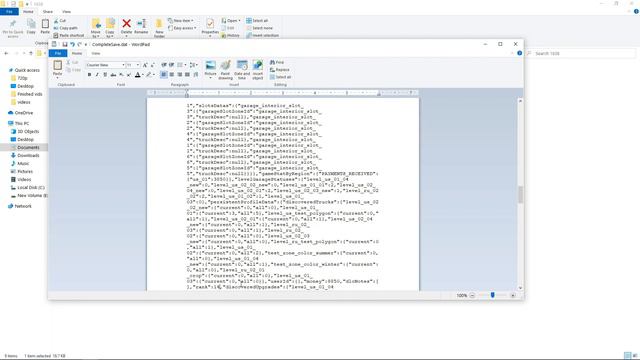Center the text in WordPad
Screen dimensions: 640x360
(x=172, y=75)
